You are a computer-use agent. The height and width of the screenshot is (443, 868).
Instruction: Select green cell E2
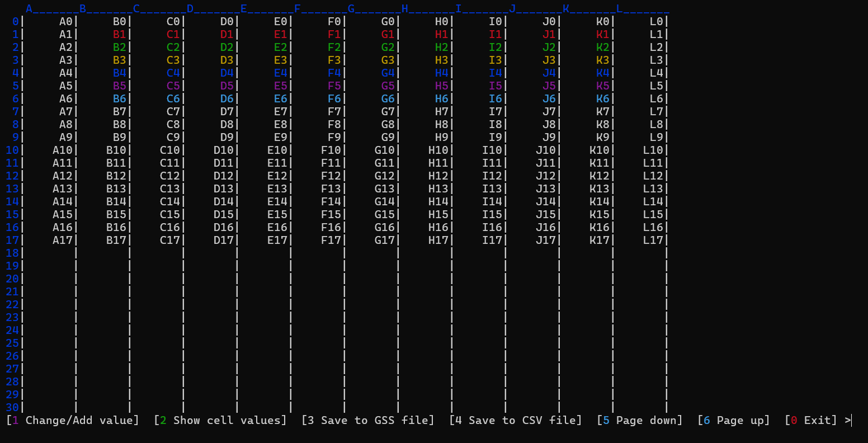[x=281, y=48]
